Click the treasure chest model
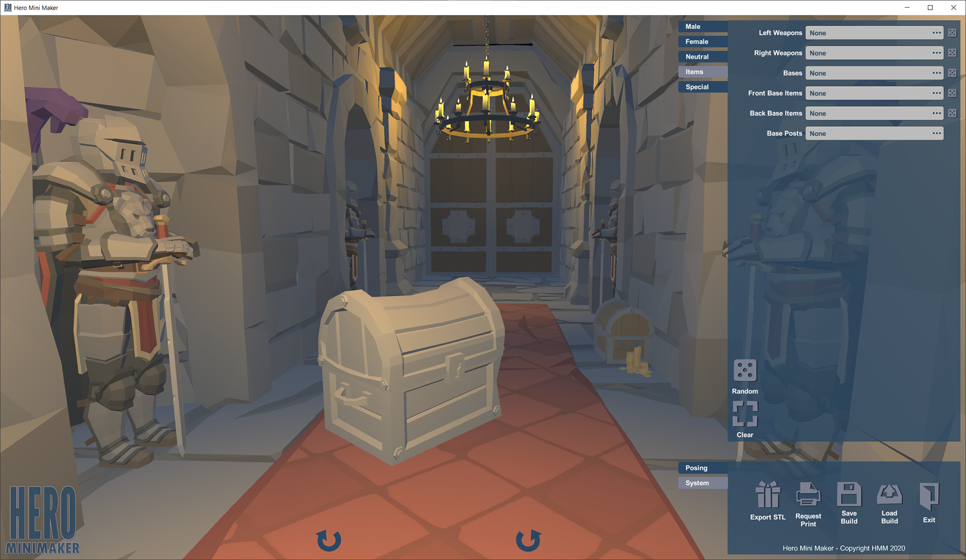Image resolution: width=966 pixels, height=560 pixels. pos(410,372)
